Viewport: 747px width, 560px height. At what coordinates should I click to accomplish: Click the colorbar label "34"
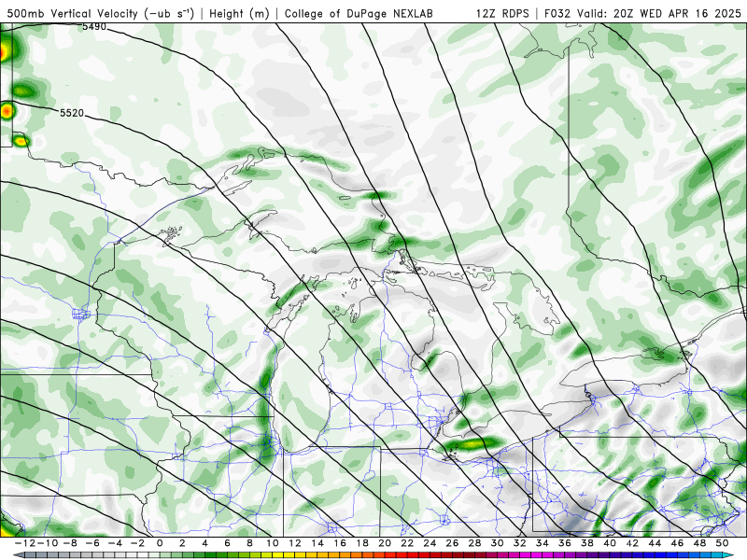point(543,543)
